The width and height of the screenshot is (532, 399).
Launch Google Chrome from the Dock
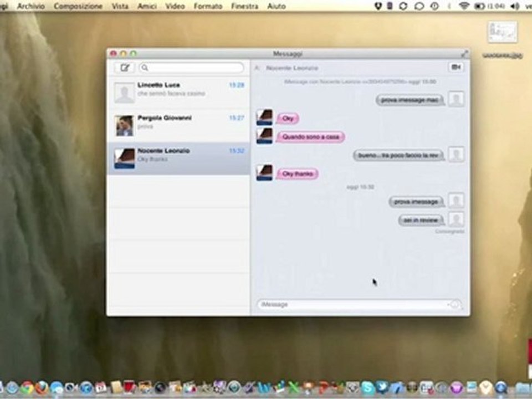(x=28, y=387)
